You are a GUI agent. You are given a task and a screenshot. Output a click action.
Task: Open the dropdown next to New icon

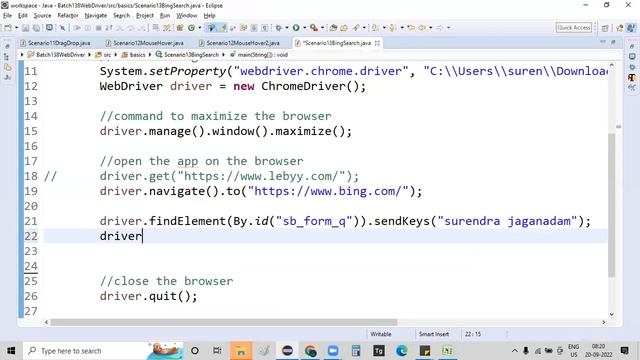point(16,28)
